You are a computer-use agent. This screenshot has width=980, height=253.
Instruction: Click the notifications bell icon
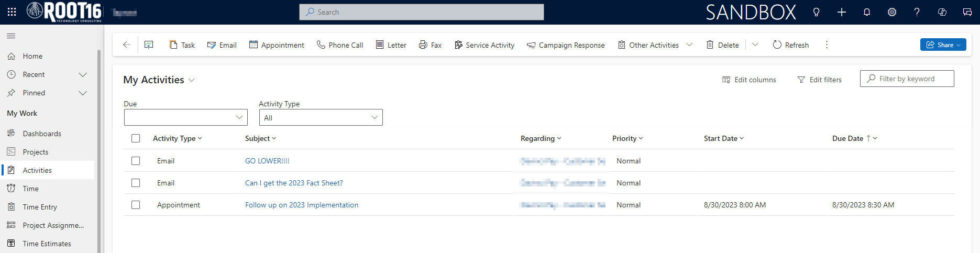866,12
